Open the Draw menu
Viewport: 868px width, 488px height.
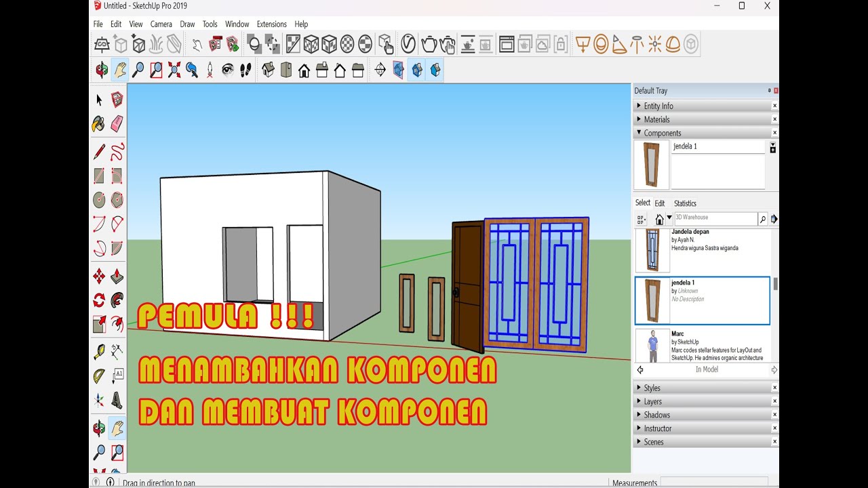tap(187, 24)
